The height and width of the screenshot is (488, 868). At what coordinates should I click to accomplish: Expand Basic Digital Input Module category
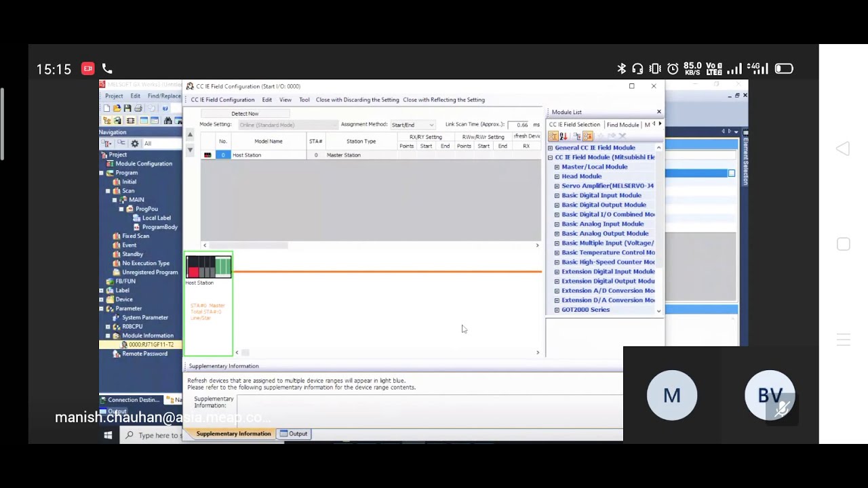[x=557, y=195]
